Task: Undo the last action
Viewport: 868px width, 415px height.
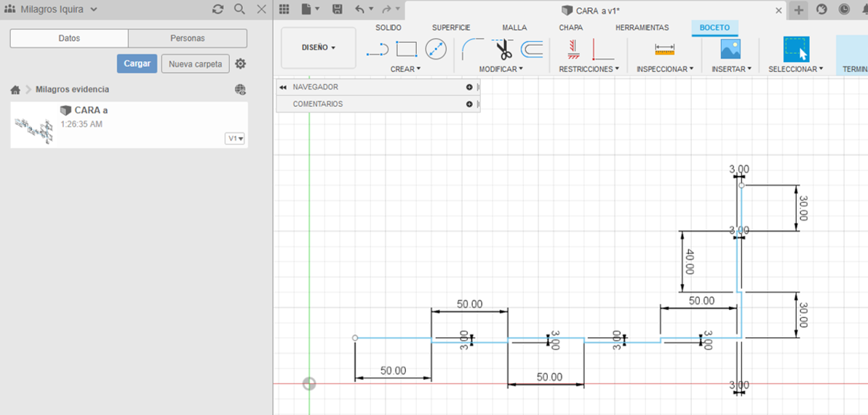Action: point(360,9)
